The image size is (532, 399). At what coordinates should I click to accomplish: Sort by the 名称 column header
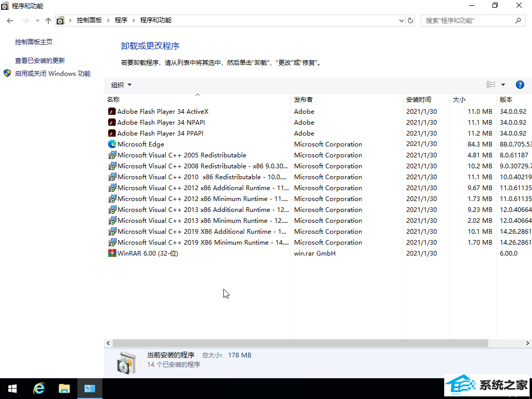(x=197, y=99)
